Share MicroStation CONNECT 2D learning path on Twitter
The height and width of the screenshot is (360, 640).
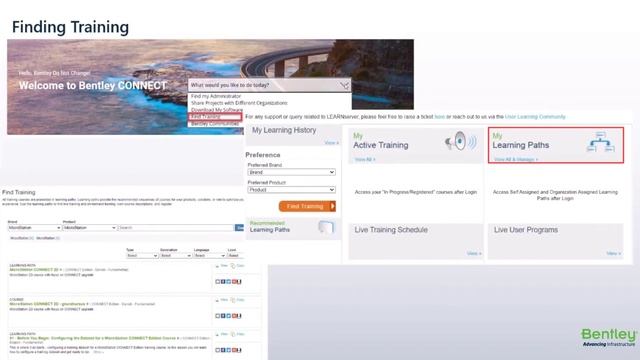click(229, 282)
